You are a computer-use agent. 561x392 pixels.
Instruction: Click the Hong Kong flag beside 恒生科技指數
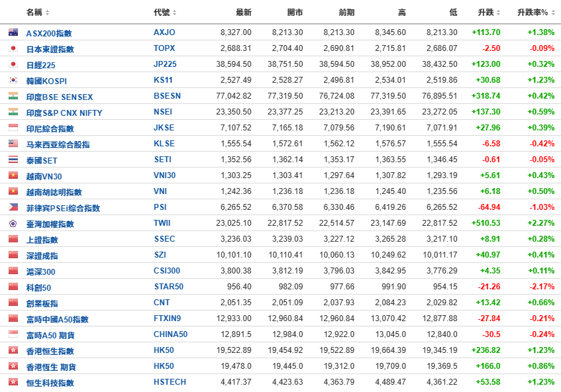click(13, 382)
